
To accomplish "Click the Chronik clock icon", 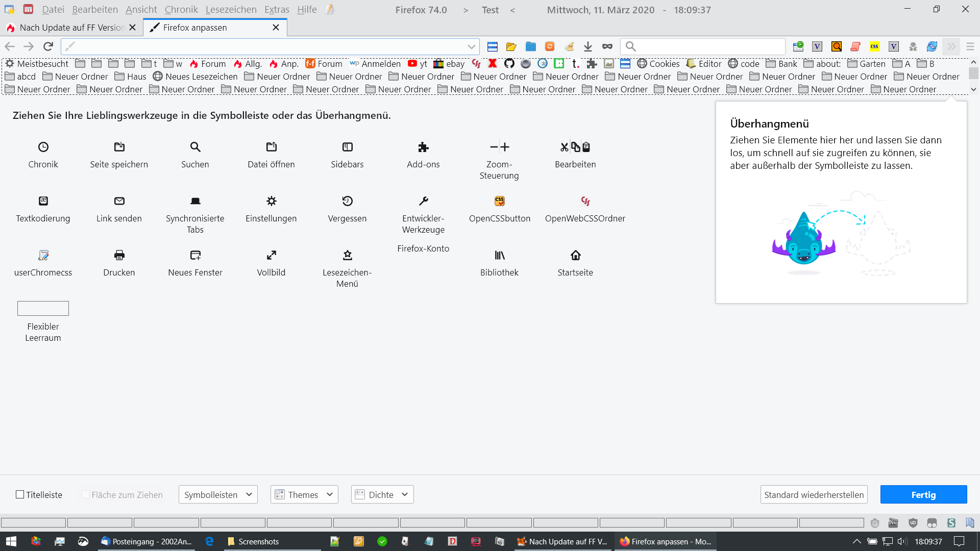I will pyautogui.click(x=43, y=147).
